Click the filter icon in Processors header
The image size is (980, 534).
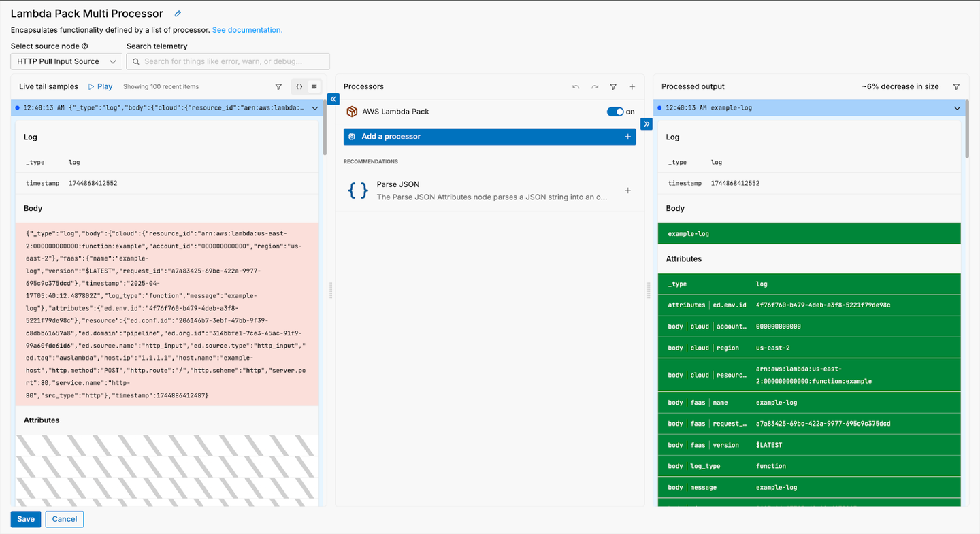point(613,87)
